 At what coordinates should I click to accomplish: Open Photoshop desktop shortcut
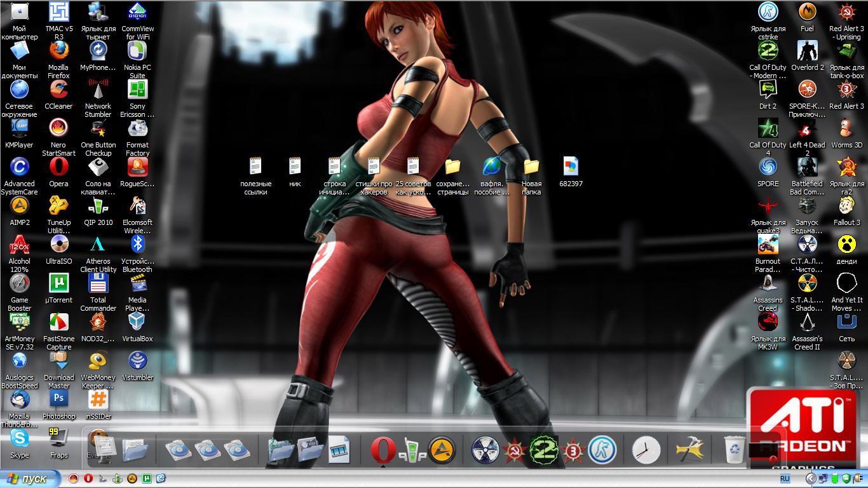pyautogui.click(x=58, y=400)
